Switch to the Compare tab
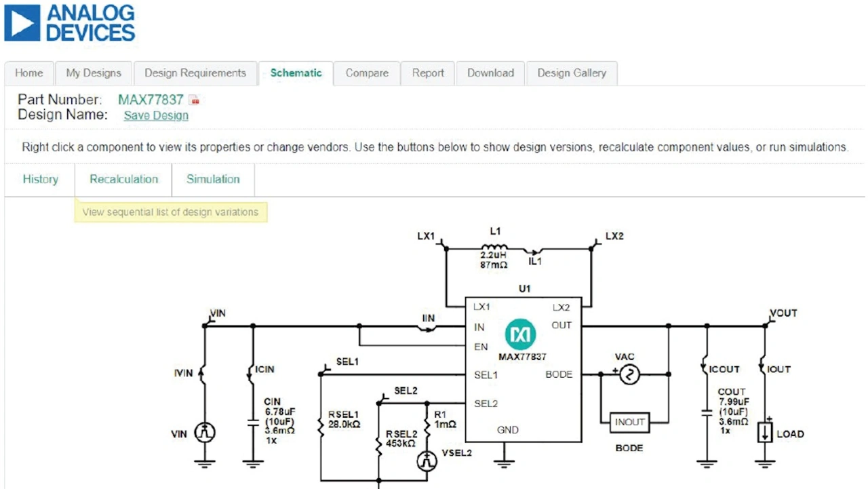Image resolution: width=868 pixels, height=489 pixels. pos(367,73)
